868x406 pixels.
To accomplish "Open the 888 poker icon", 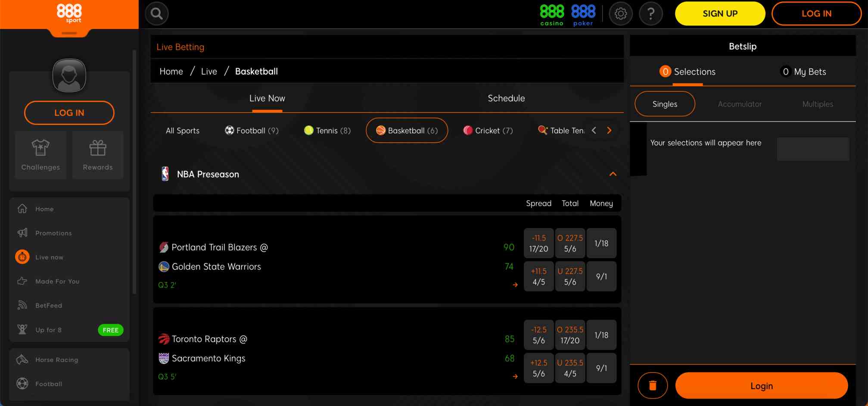I will click(582, 13).
